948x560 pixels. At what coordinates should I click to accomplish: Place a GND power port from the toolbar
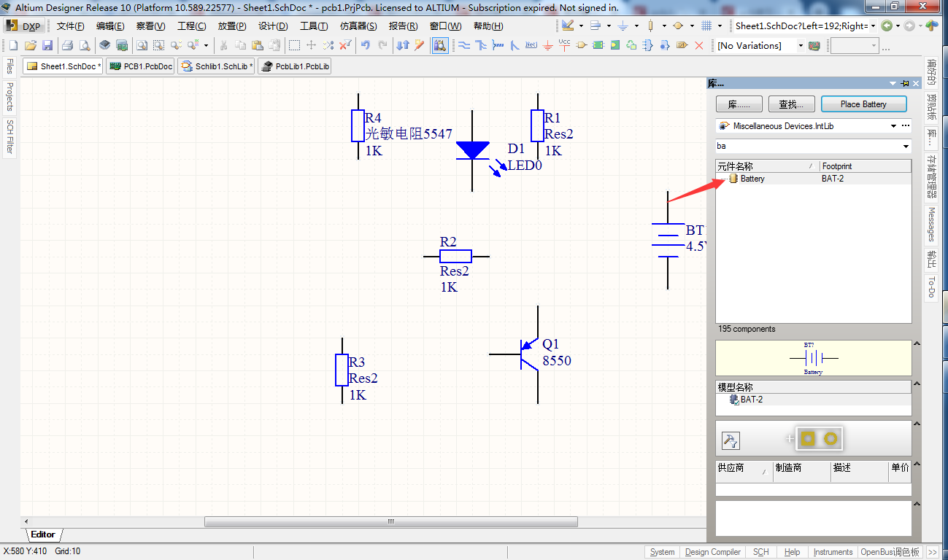tap(547, 45)
